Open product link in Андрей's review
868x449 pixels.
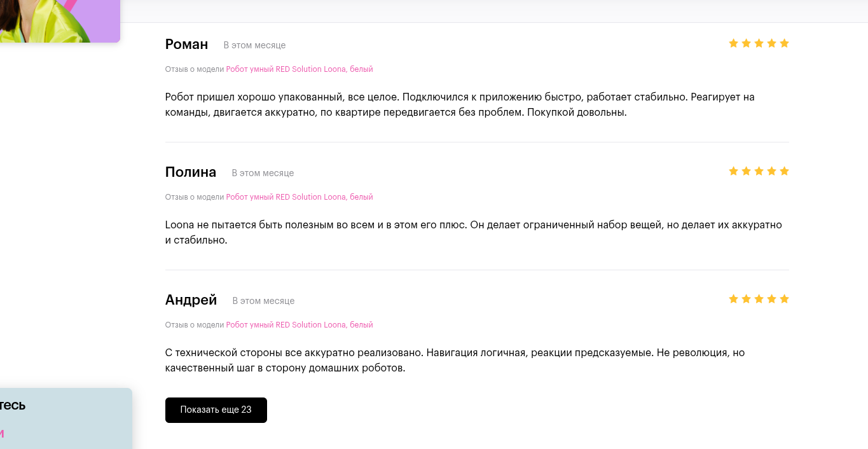300,325
